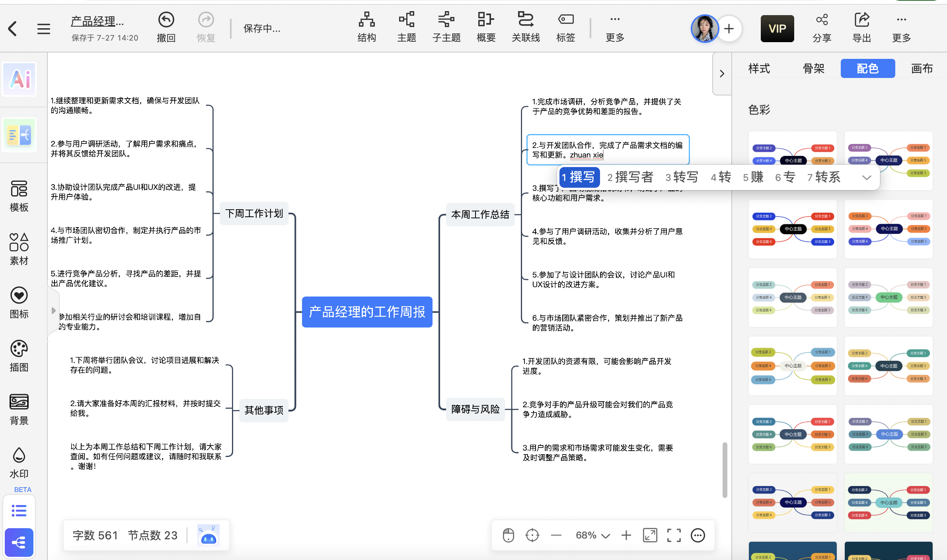Collapse the right style panel

[x=722, y=74]
